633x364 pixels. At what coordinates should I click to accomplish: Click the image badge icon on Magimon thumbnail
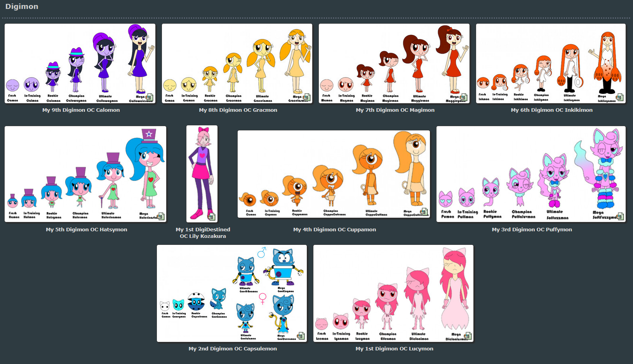tap(464, 97)
